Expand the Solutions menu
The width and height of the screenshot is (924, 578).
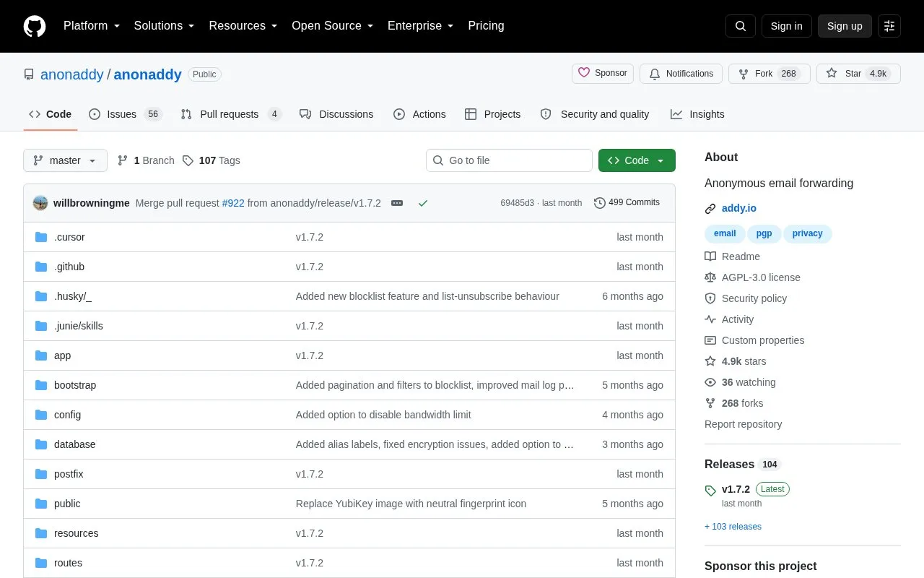click(x=164, y=26)
